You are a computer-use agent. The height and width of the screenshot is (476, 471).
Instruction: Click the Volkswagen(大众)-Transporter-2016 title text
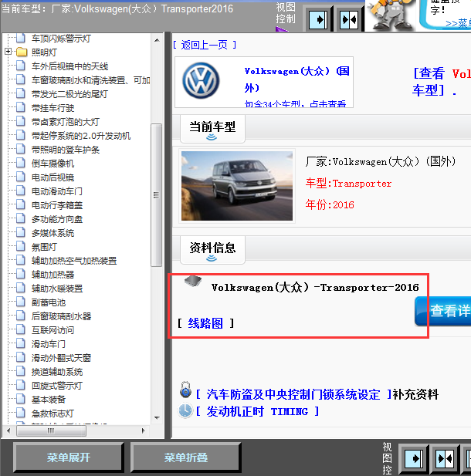[315, 287]
